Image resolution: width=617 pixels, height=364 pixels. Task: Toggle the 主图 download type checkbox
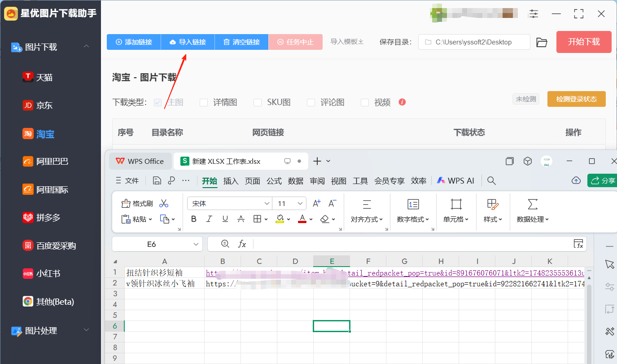(158, 102)
